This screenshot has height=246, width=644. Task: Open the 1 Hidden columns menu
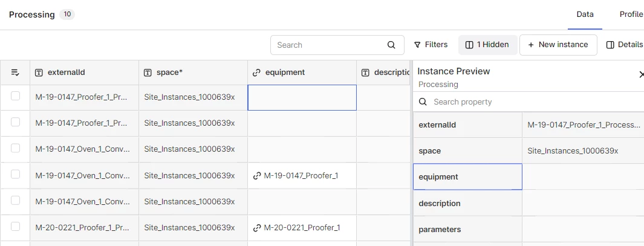tap(487, 45)
